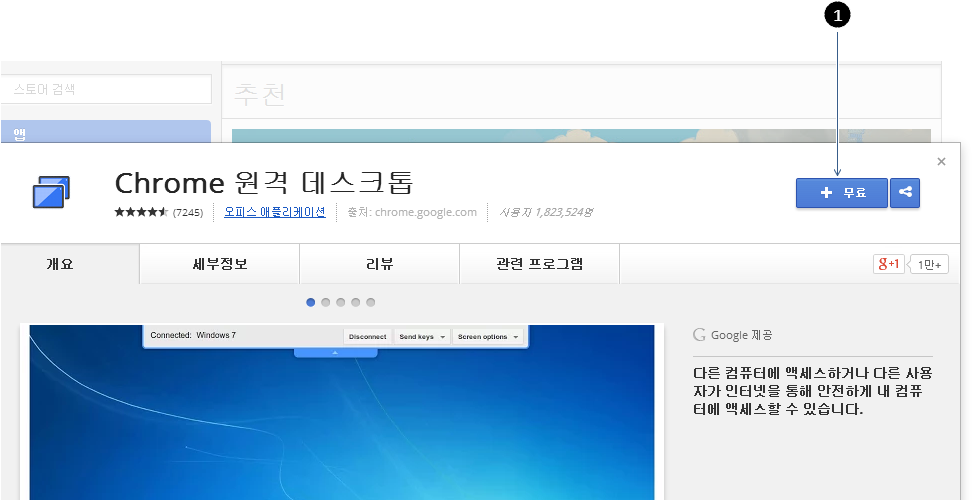Click the featured banner image behind the dialog
This screenshot has height=501, width=980.
(581, 136)
